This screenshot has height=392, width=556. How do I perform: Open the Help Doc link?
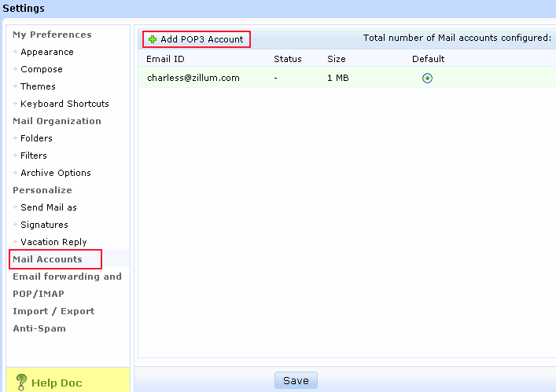[x=57, y=383]
